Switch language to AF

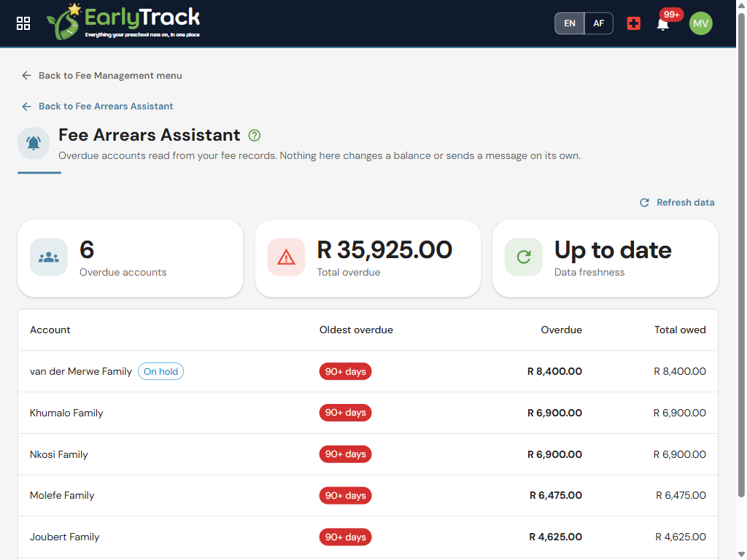598,23
